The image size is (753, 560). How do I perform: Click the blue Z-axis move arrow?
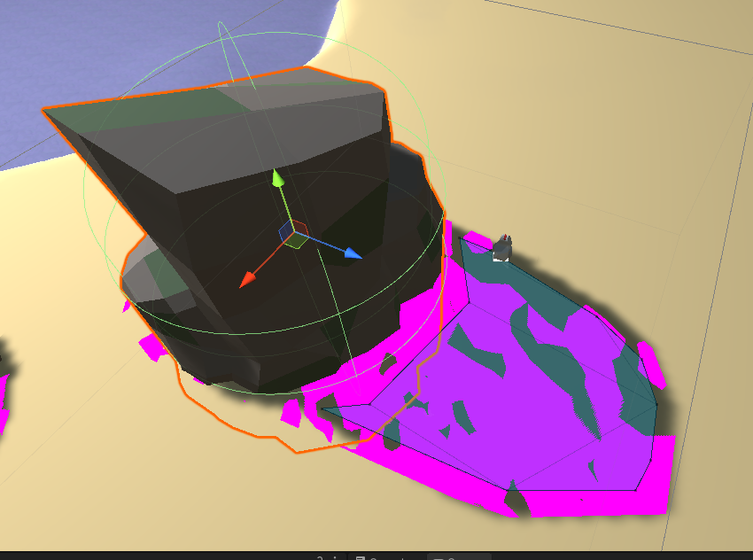click(353, 253)
